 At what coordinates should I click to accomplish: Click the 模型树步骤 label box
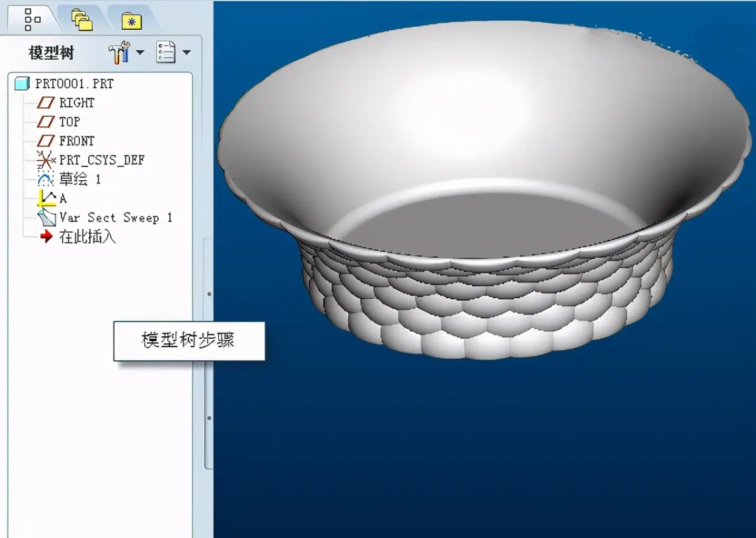(x=189, y=341)
